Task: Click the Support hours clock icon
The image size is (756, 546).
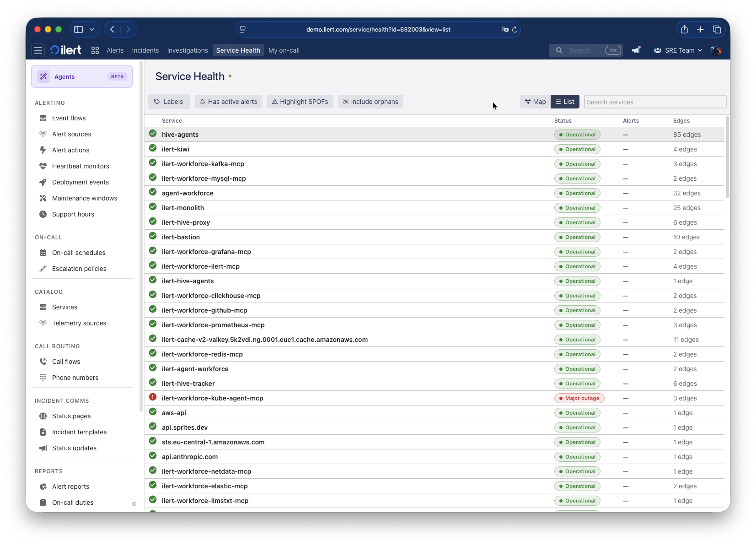Action: click(x=43, y=214)
